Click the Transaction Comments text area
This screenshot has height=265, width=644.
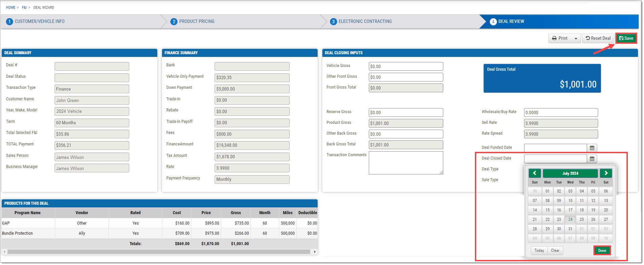tap(406, 163)
